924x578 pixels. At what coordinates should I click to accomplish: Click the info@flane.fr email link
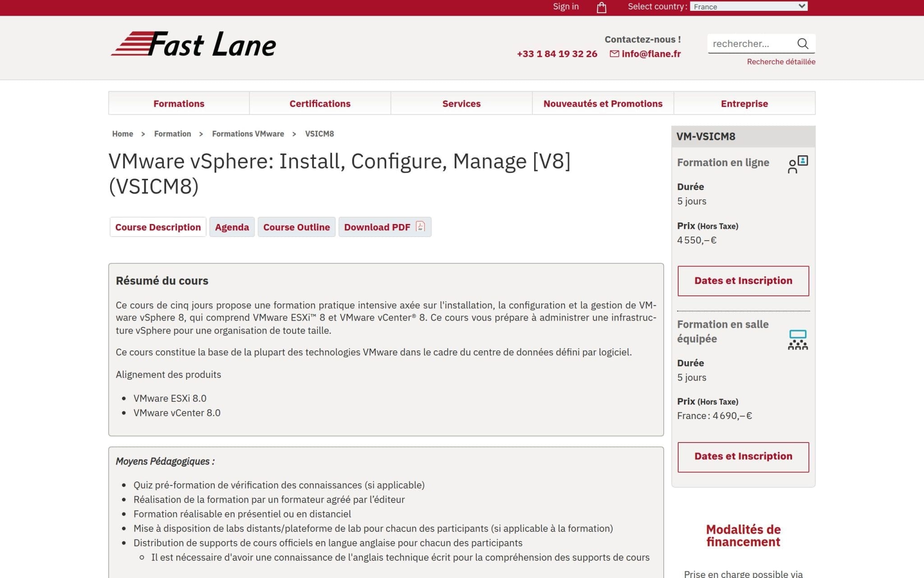tap(651, 54)
